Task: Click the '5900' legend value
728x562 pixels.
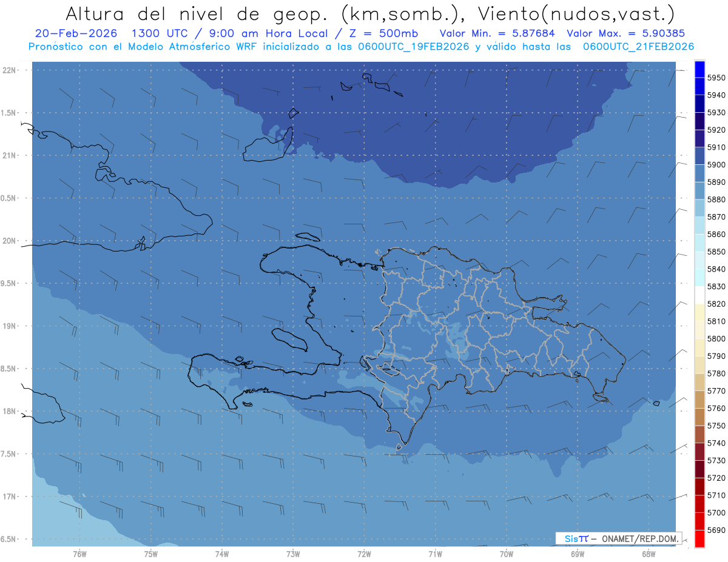Action: [x=716, y=165]
